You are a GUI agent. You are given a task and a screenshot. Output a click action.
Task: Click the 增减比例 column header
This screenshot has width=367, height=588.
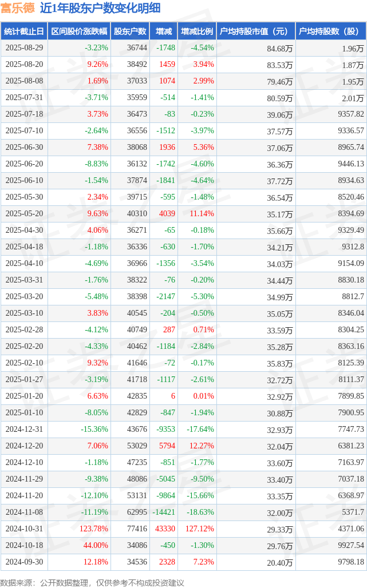tap(197, 31)
